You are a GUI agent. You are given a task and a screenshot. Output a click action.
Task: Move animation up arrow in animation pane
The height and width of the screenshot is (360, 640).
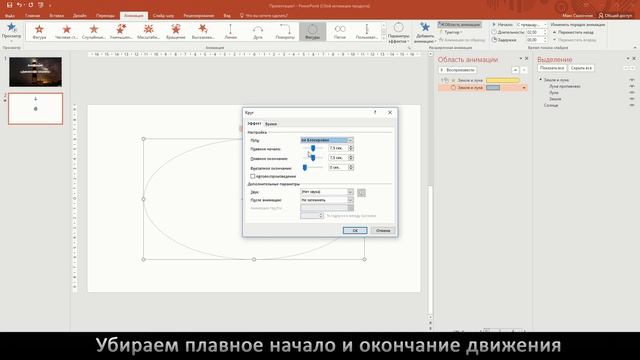pyautogui.click(x=515, y=70)
